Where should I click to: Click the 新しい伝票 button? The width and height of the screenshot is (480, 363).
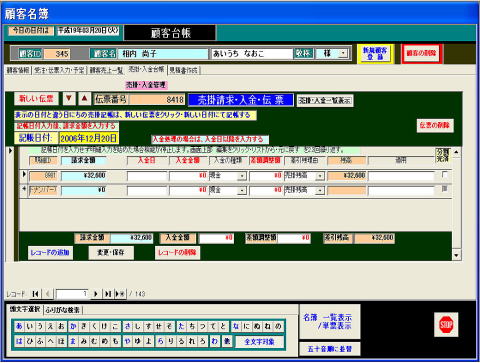click(x=36, y=99)
